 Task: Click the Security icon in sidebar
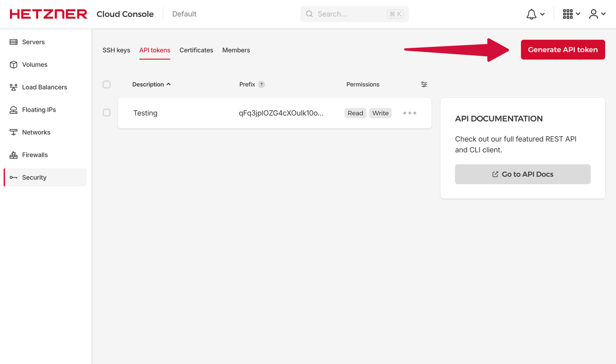coord(13,177)
